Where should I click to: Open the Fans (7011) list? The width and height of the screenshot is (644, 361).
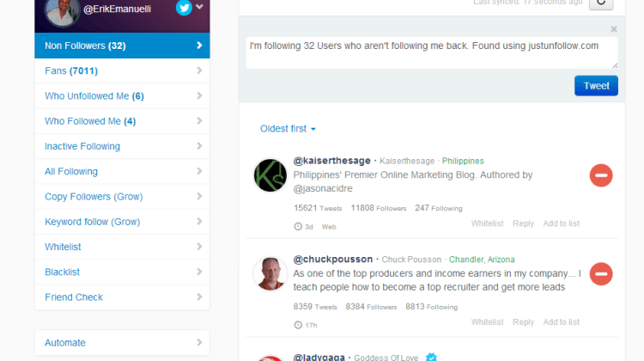pyautogui.click(x=122, y=70)
